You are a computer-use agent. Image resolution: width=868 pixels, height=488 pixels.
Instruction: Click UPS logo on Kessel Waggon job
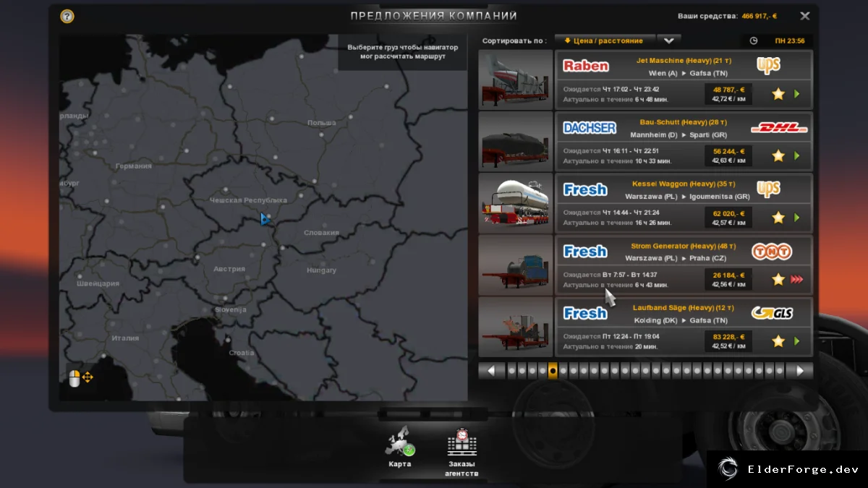(x=768, y=189)
